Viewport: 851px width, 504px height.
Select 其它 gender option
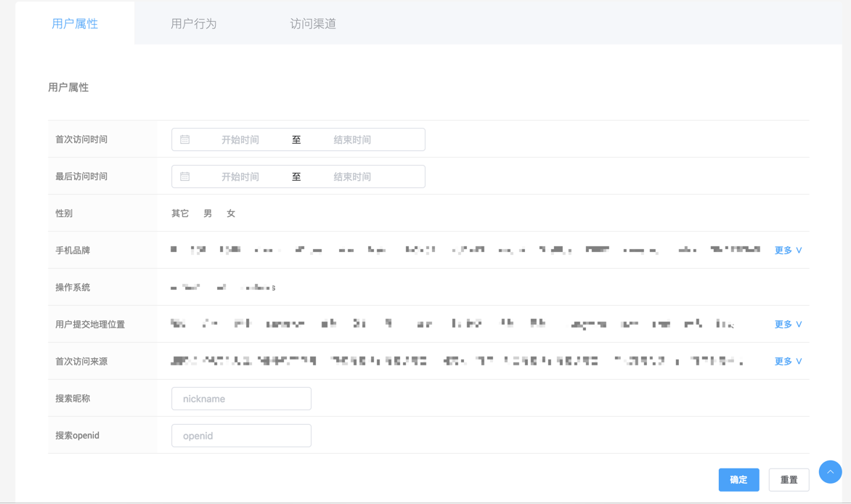tap(180, 214)
